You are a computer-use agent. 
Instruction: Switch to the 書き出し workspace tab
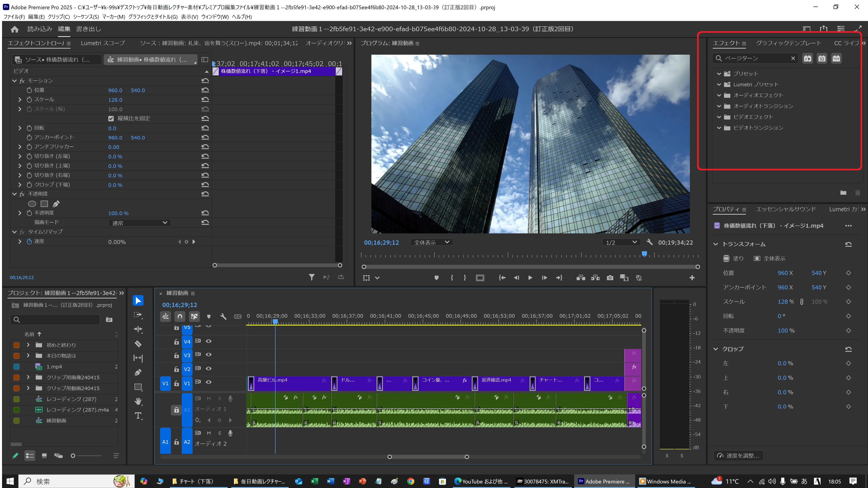[89, 29]
